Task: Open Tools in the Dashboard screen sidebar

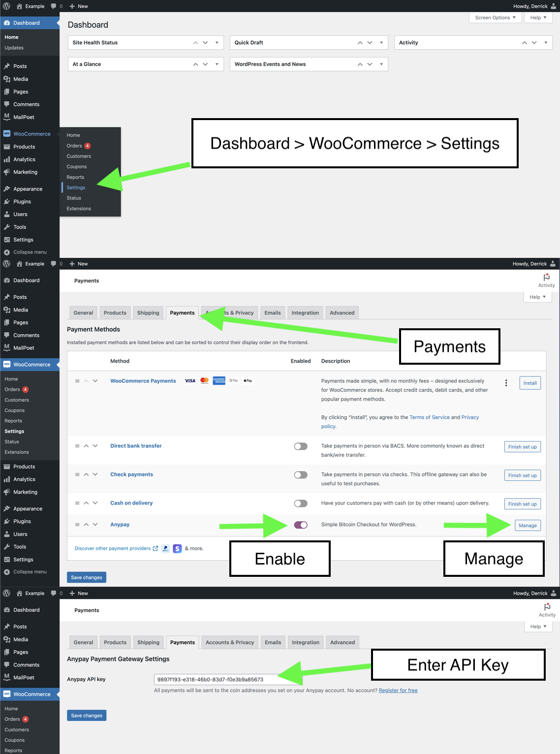Action: pyautogui.click(x=20, y=227)
